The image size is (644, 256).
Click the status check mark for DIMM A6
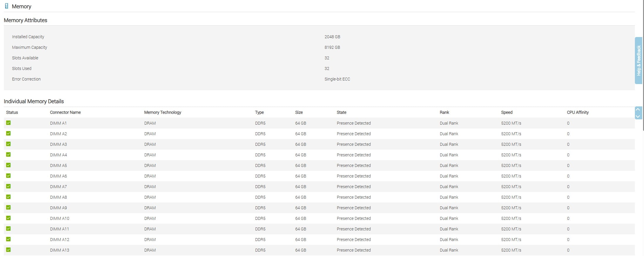click(9, 176)
